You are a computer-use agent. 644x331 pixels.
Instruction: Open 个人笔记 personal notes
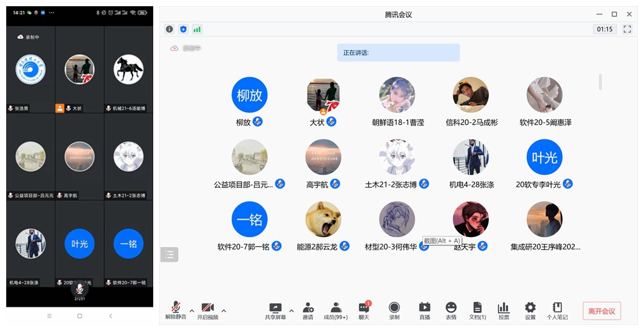pos(557,310)
